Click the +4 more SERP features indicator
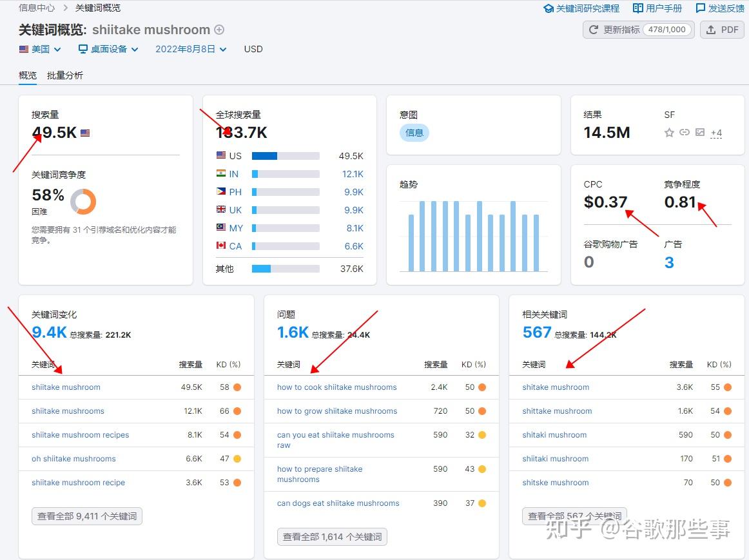The height and width of the screenshot is (560, 749). click(716, 133)
